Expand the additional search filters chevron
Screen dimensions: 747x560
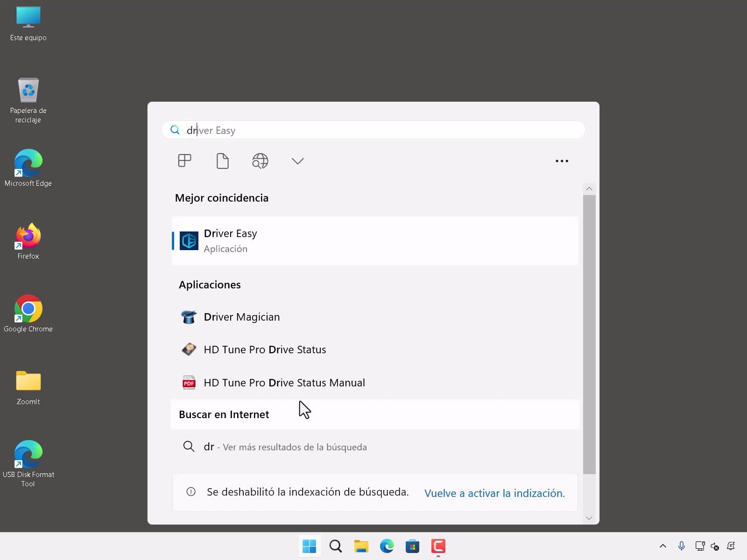(x=298, y=161)
